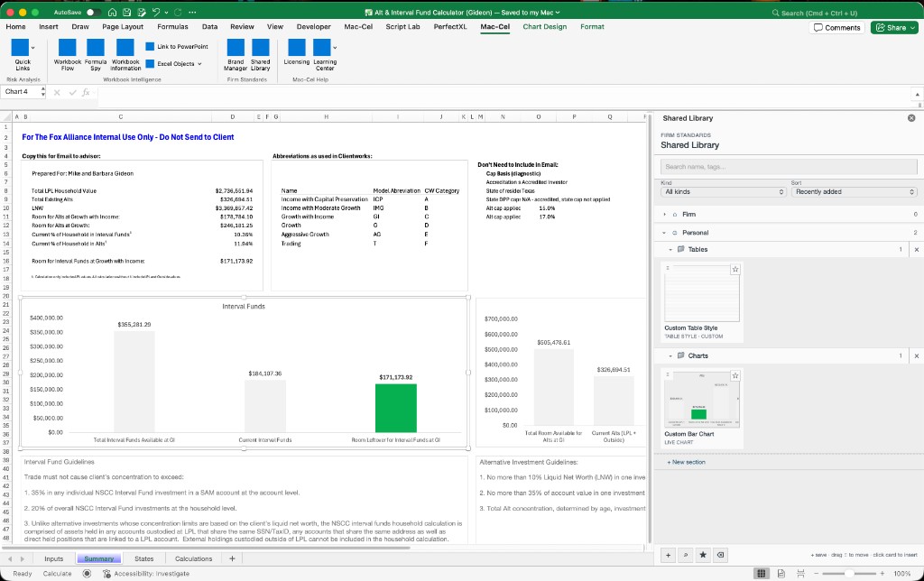Click the zoom out minus button
The height and width of the screenshot is (581, 924).
click(816, 574)
